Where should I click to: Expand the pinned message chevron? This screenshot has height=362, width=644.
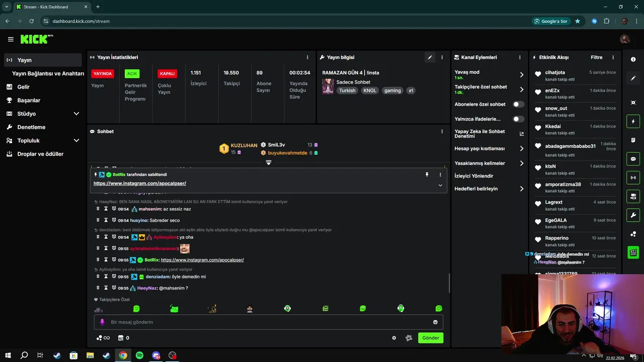(x=440, y=185)
